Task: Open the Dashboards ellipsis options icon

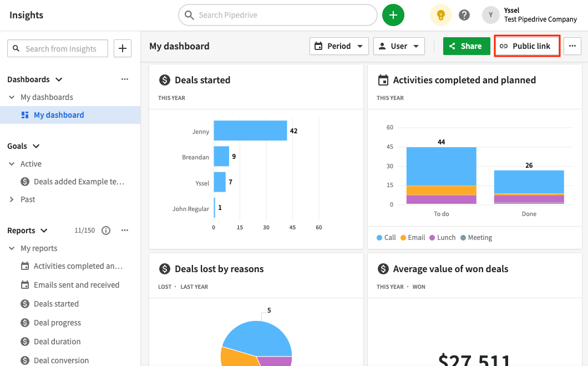Action: (124, 79)
